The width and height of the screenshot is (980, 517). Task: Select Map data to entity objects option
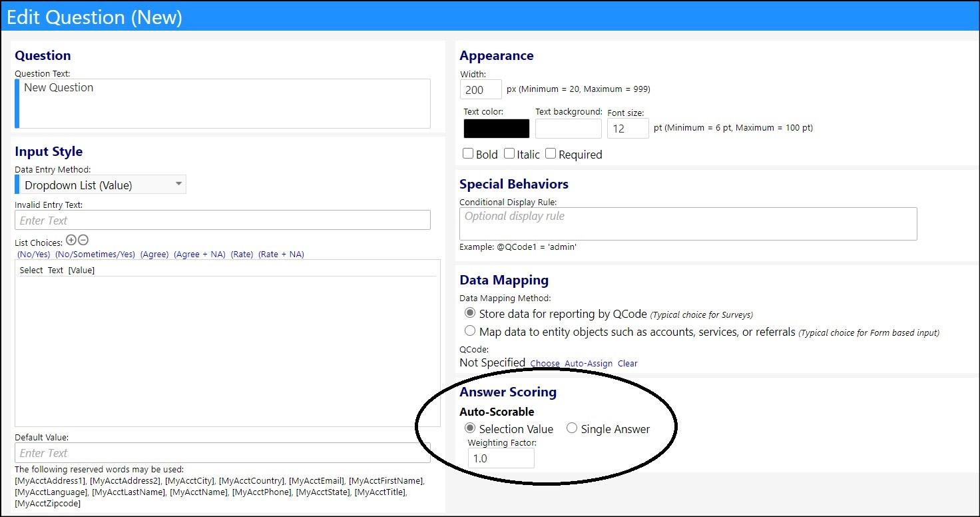[470, 331]
